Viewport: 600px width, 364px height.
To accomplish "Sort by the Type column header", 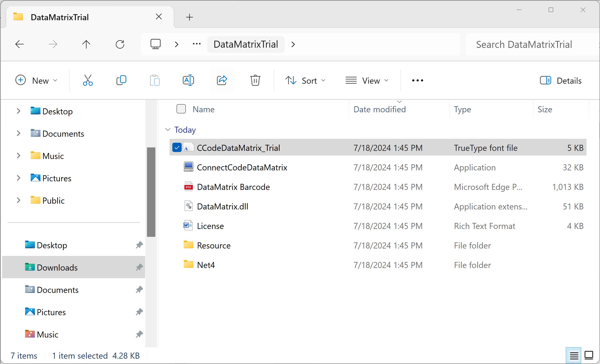I will click(x=462, y=109).
